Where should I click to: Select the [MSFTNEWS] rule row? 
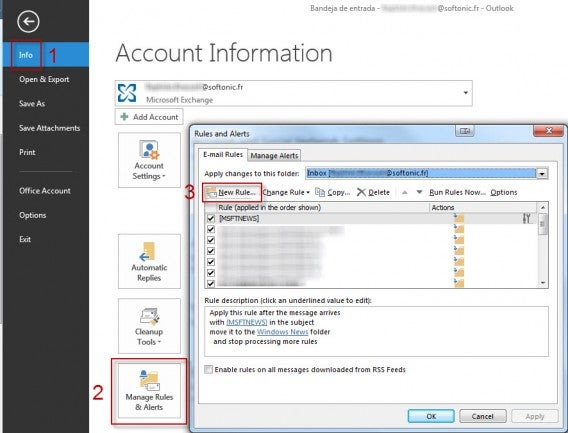coord(371,218)
